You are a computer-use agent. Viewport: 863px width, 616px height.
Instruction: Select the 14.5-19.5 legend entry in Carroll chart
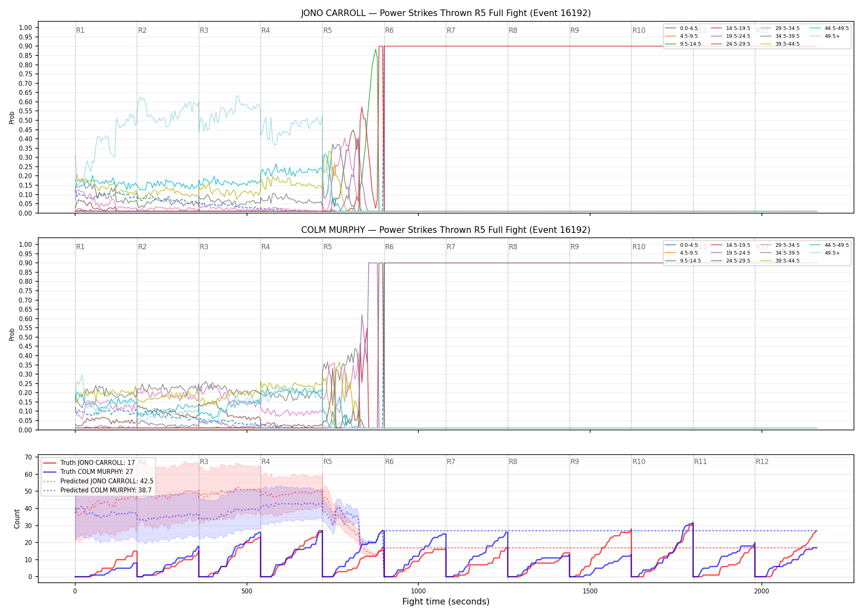(731, 28)
